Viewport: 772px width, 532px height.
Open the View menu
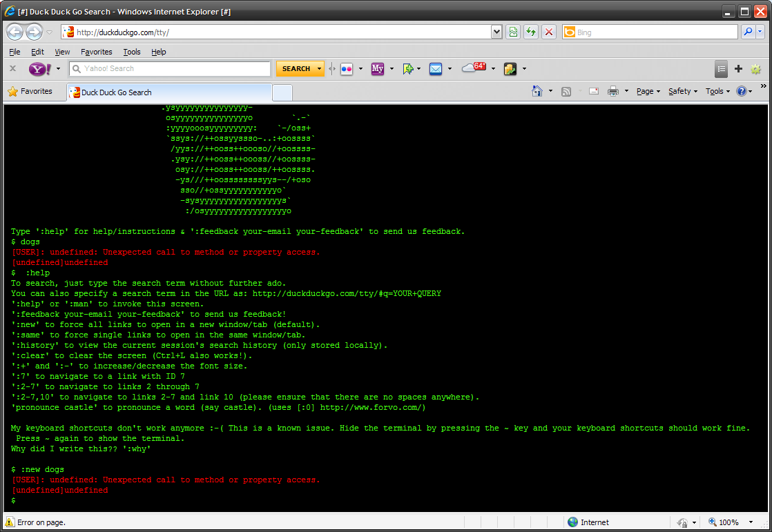62,52
